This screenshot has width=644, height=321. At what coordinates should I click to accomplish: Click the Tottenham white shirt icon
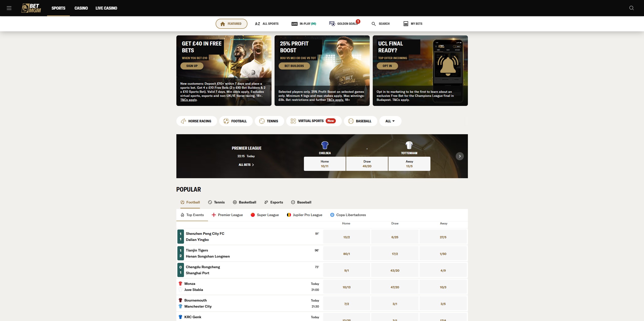[x=409, y=145]
